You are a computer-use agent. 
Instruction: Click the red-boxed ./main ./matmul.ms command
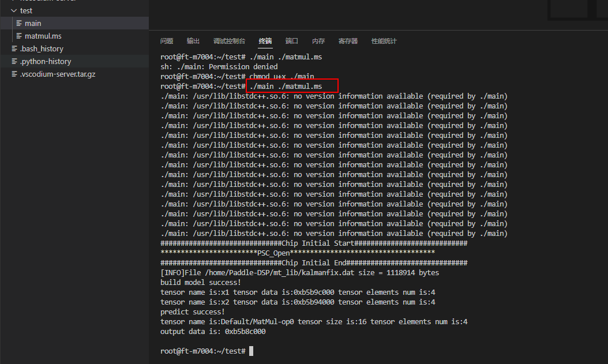tap(292, 87)
